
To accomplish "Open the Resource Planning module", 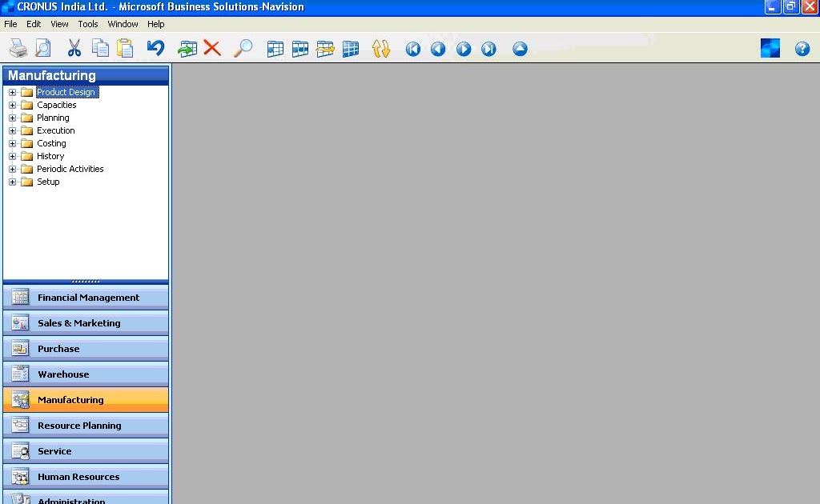I will (86, 425).
